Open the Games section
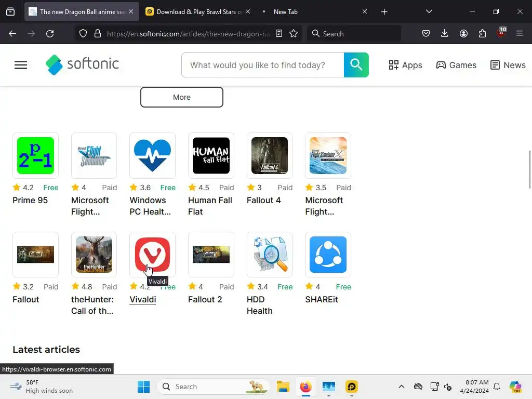The height and width of the screenshot is (399, 532). [x=456, y=65]
